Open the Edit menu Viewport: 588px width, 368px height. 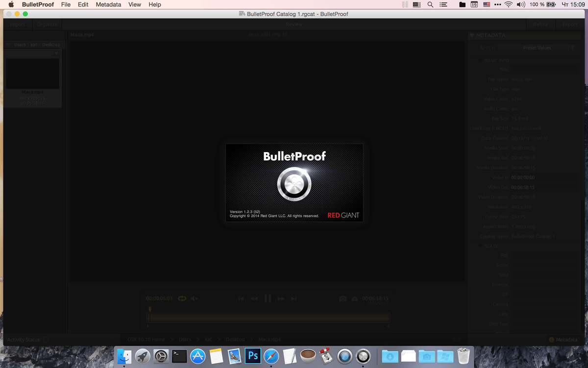point(83,4)
